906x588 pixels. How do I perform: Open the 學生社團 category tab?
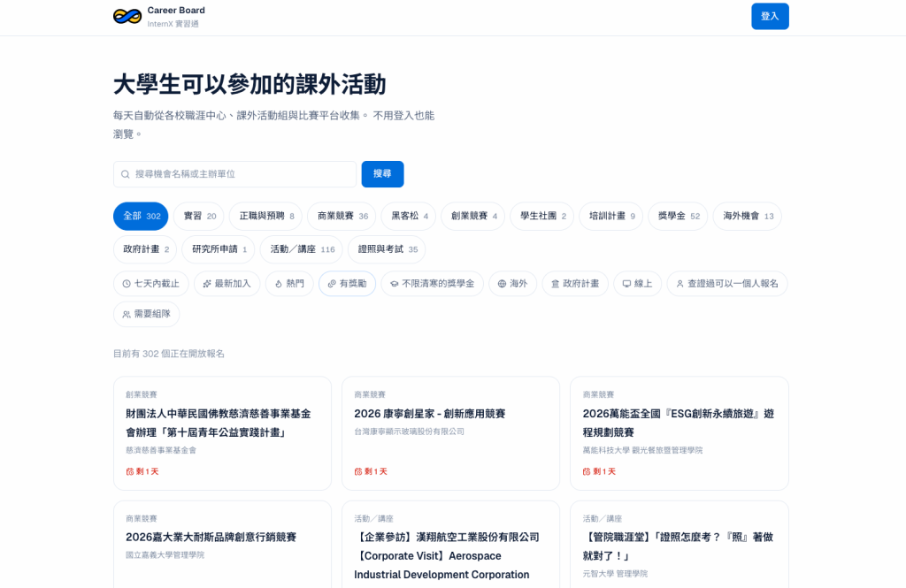pyautogui.click(x=542, y=216)
